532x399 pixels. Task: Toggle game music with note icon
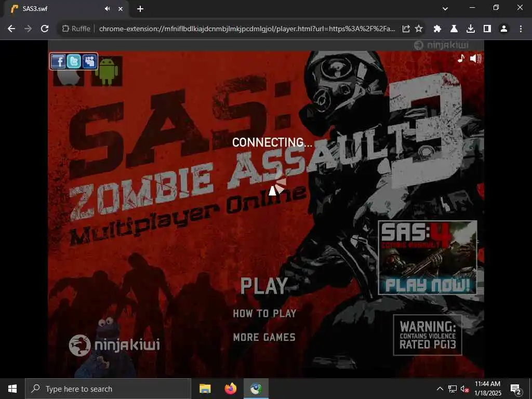(461, 58)
